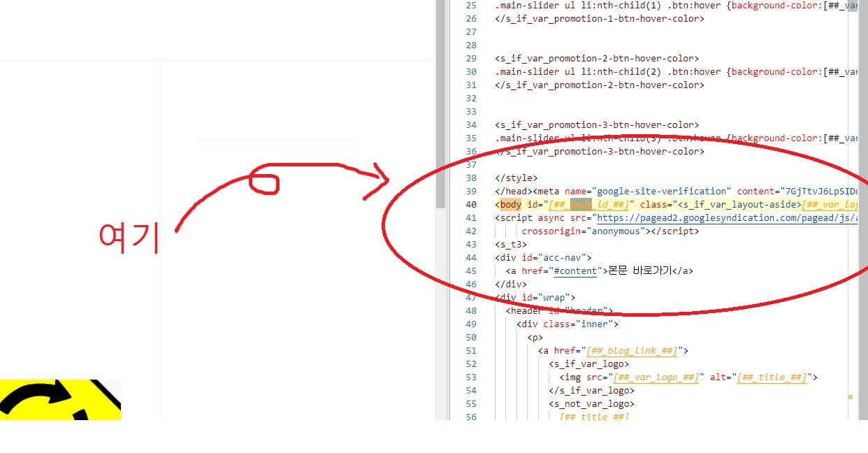
Task: Select the [##_var_logo_##] img src value
Action: pyautogui.click(x=656, y=377)
